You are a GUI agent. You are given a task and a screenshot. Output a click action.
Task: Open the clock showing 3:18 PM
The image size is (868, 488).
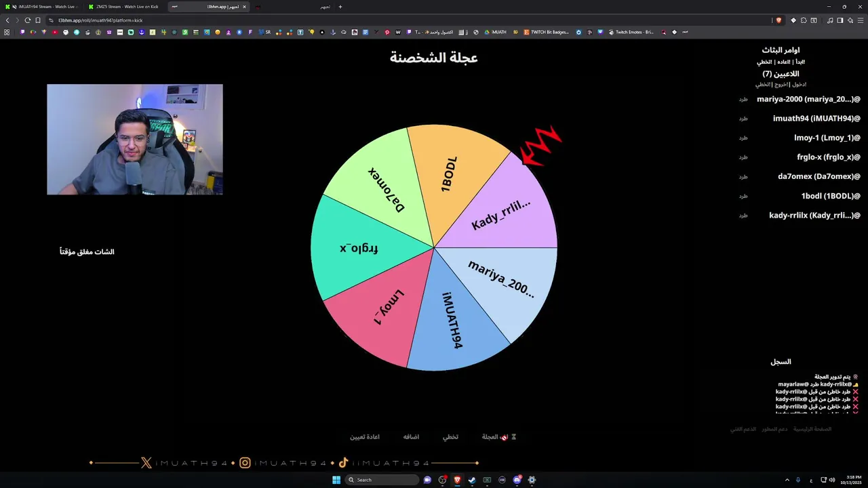click(x=850, y=480)
